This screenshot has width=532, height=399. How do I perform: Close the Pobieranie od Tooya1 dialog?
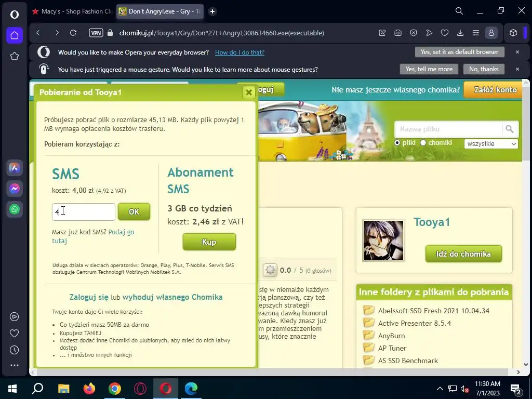tap(249, 92)
